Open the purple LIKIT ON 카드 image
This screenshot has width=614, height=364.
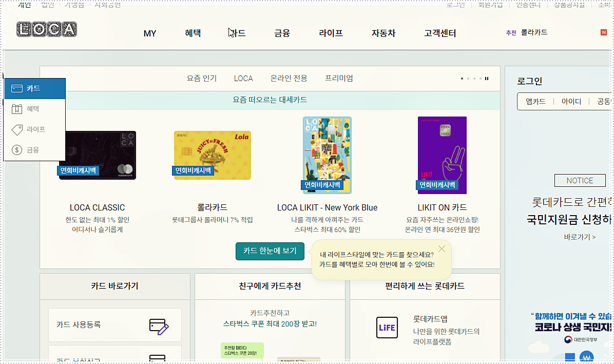pyautogui.click(x=442, y=156)
